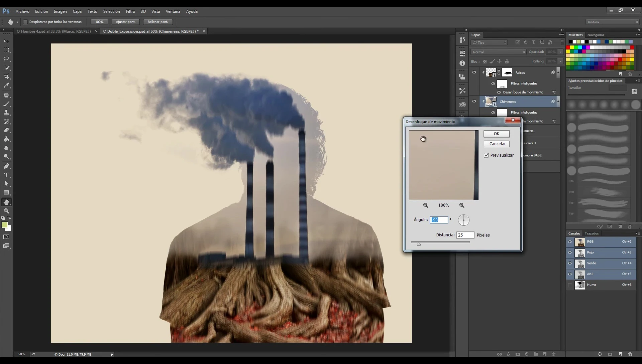Open the Normal blend mode dropdown
Viewport: 642px width, 364px height.
[499, 52]
